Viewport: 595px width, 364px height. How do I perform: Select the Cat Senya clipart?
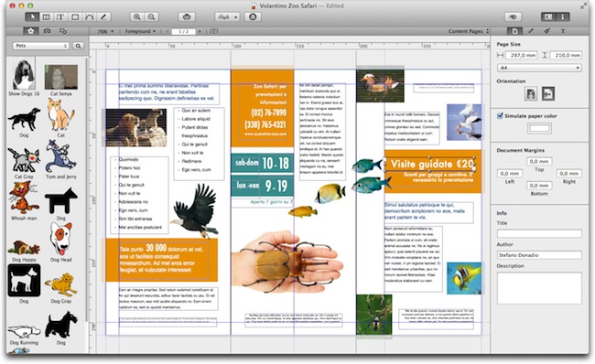coord(60,78)
